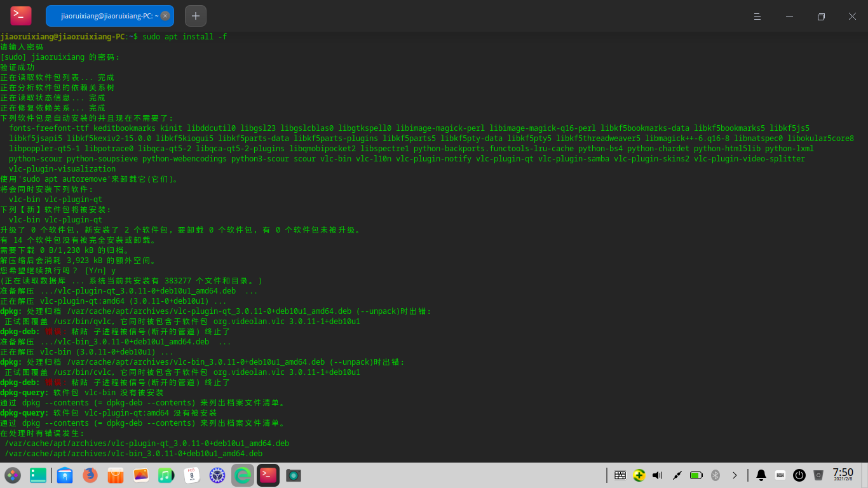Viewport: 868px width, 488px height.
Task: Click the '[sudo] jiaoruixiang 的密码:' prompt line
Action: pos(60,57)
